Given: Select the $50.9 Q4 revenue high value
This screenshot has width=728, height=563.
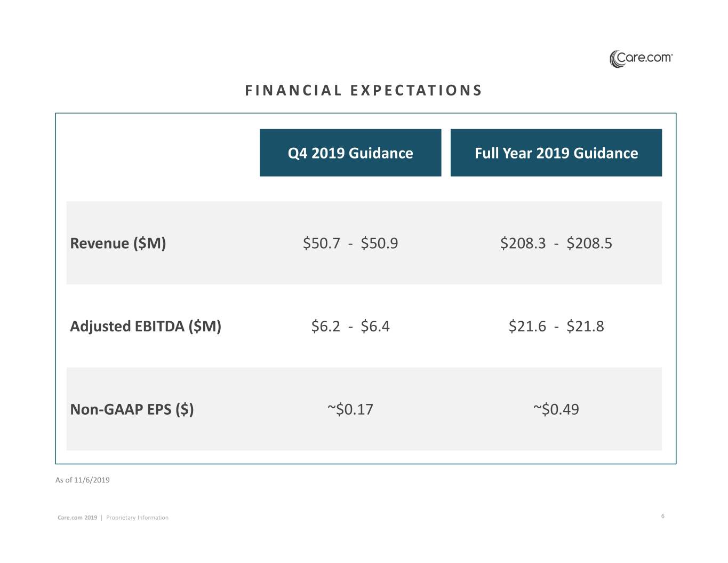Looking at the screenshot, I should pos(379,243).
